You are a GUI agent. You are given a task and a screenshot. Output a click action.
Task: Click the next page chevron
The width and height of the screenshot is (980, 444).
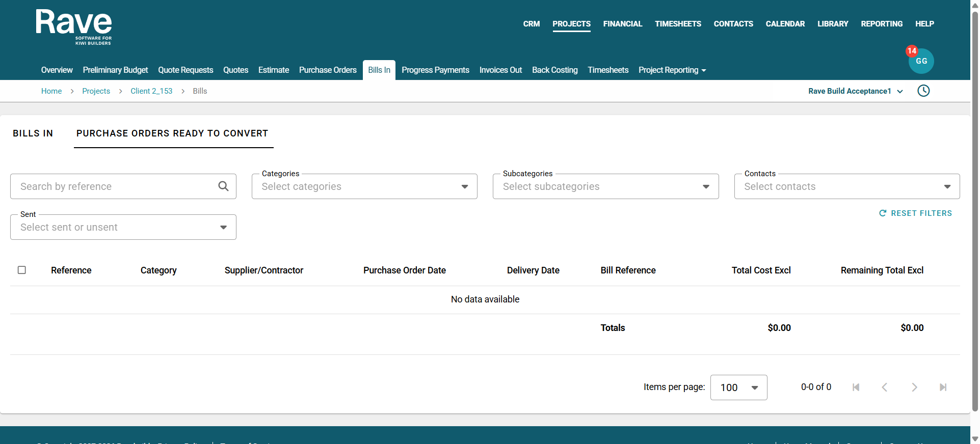(x=914, y=387)
